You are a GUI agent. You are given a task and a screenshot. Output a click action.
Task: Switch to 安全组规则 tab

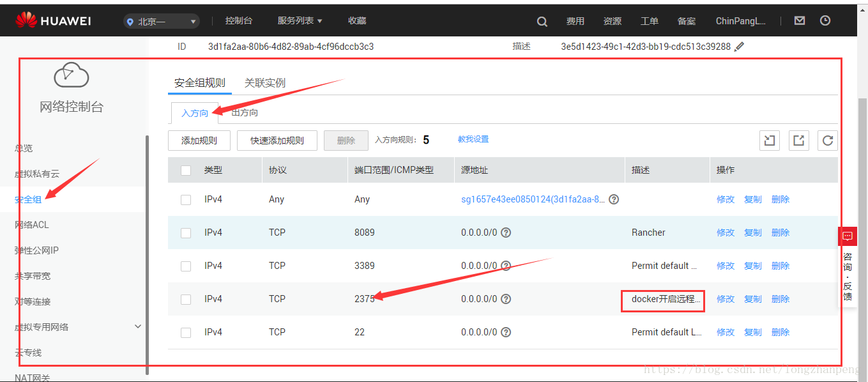200,83
